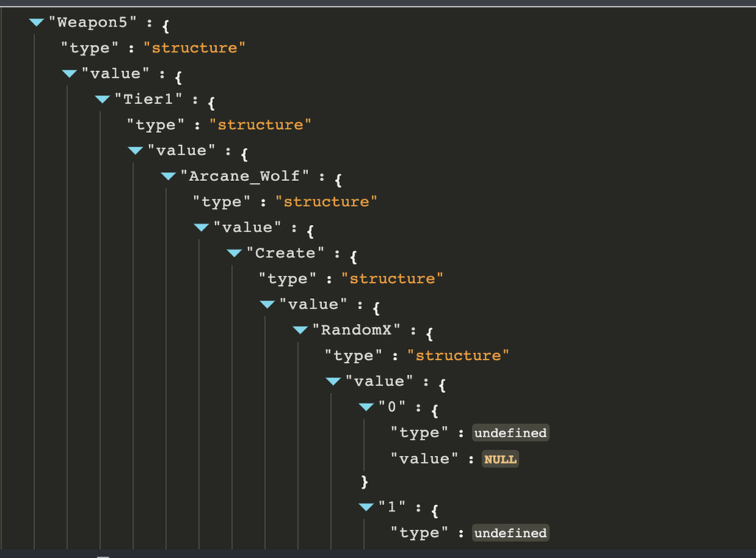Collapse the "0" child node

(365, 406)
